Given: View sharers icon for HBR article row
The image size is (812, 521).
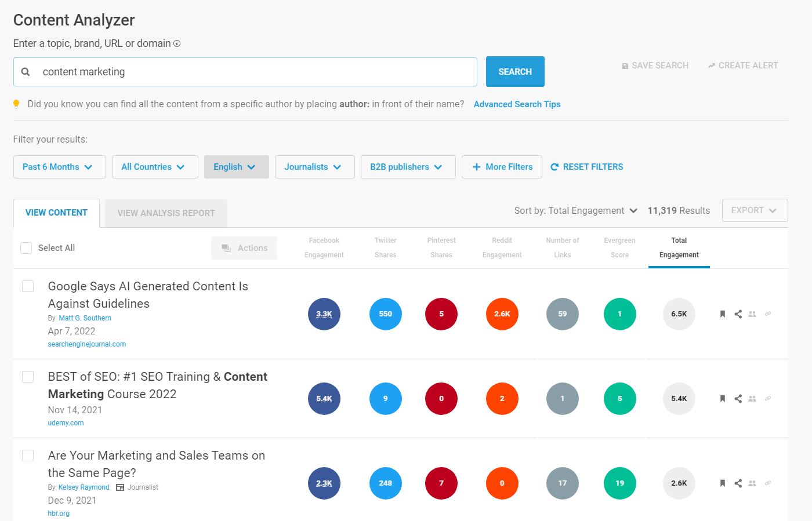Looking at the screenshot, I should tap(752, 483).
